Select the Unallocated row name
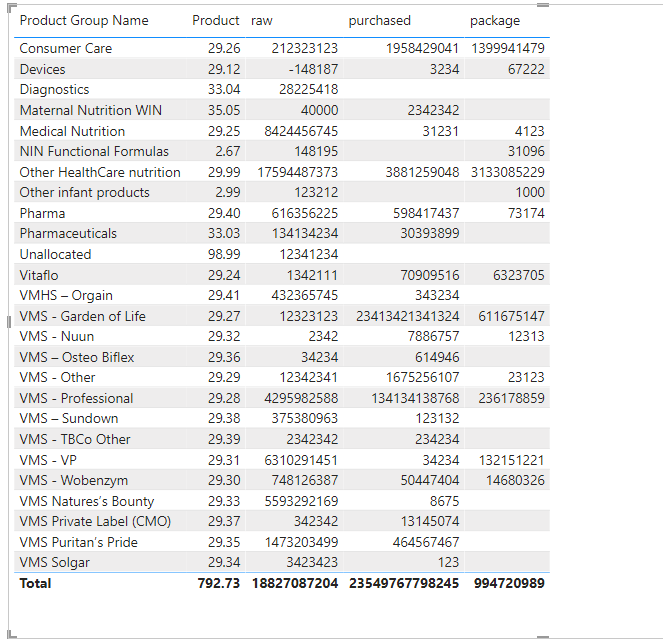The width and height of the screenshot is (663, 639). point(55,254)
